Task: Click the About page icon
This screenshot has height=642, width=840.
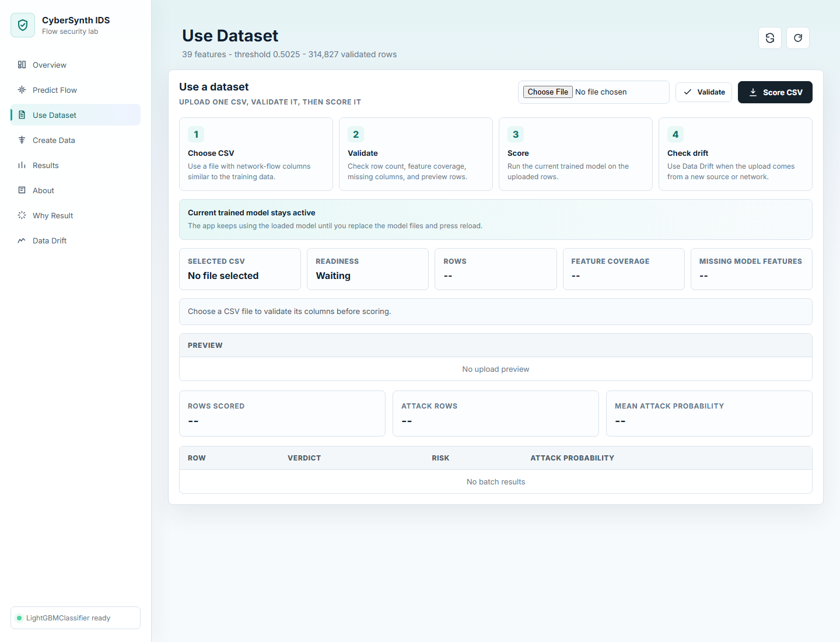Action: tap(22, 190)
